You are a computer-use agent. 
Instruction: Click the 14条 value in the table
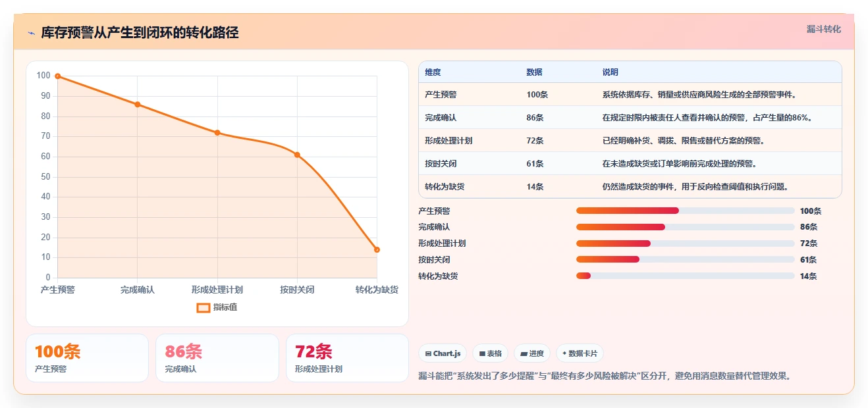[x=535, y=187]
